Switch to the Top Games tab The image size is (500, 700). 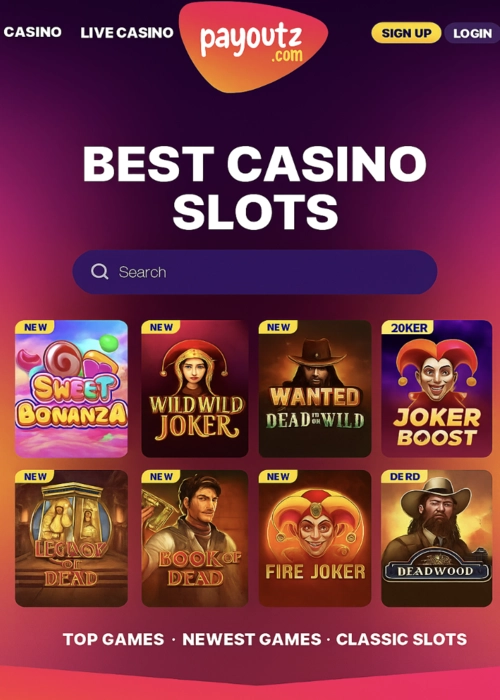coord(113,639)
